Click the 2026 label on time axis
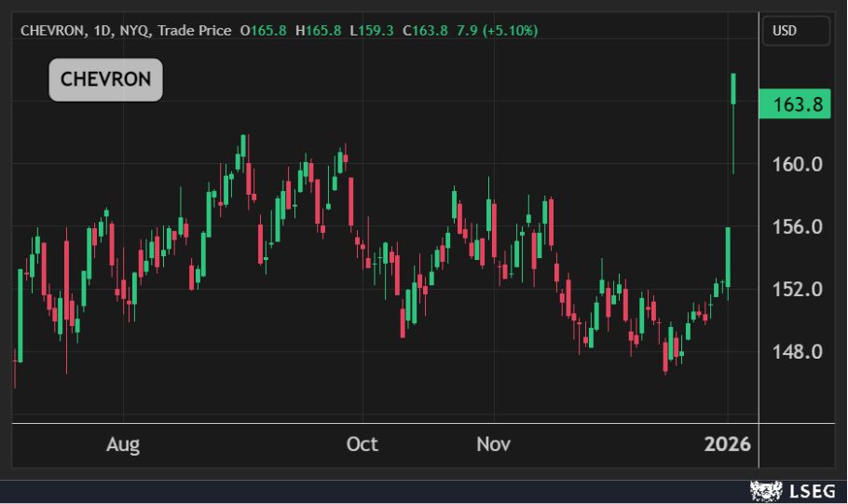 coord(728,444)
